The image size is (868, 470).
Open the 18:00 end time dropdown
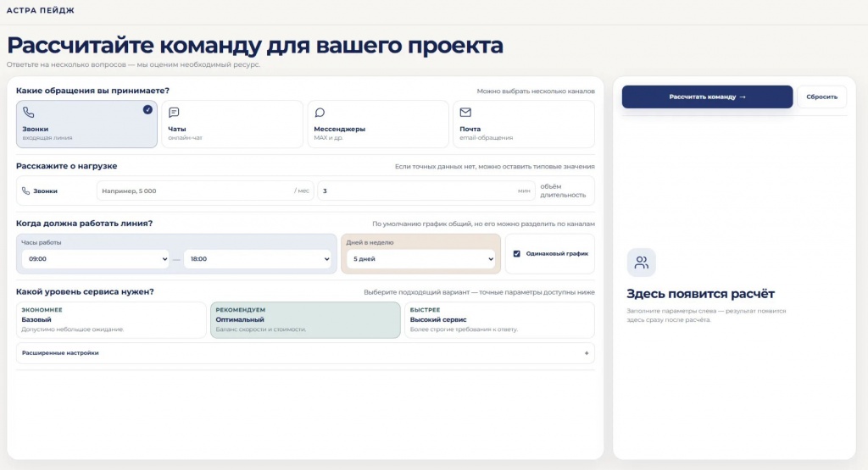(x=258, y=259)
